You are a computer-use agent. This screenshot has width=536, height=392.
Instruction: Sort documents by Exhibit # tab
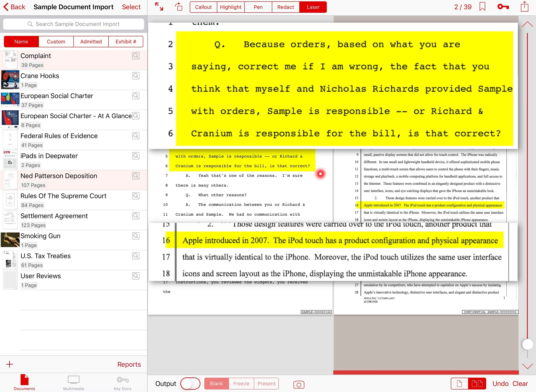[x=126, y=42]
